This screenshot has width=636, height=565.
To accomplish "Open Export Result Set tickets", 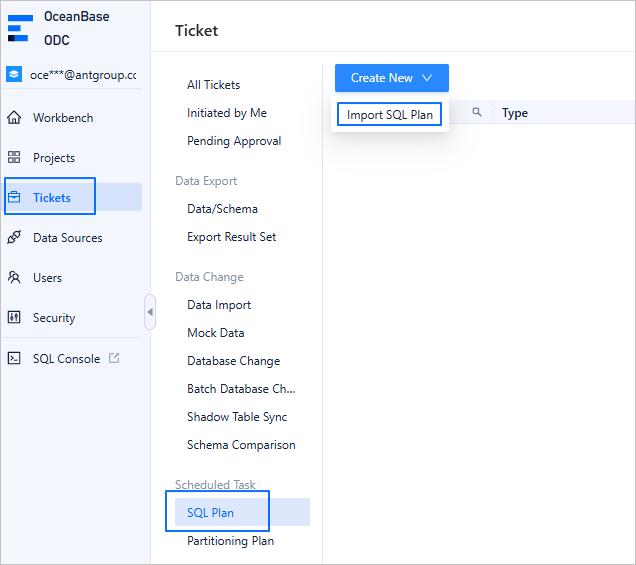I will click(x=231, y=237).
